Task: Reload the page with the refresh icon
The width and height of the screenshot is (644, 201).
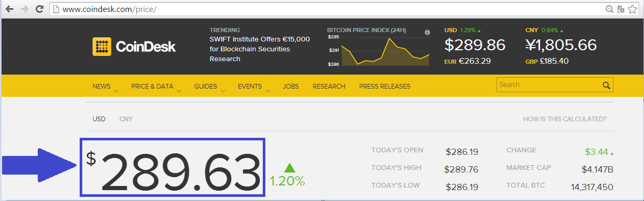Action: click(x=39, y=9)
